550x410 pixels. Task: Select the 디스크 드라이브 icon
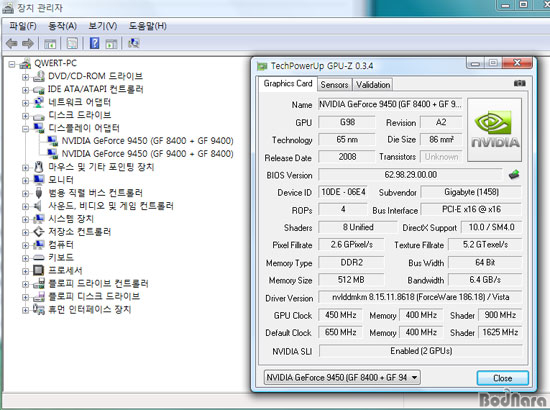pyautogui.click(x=39, y=116)
